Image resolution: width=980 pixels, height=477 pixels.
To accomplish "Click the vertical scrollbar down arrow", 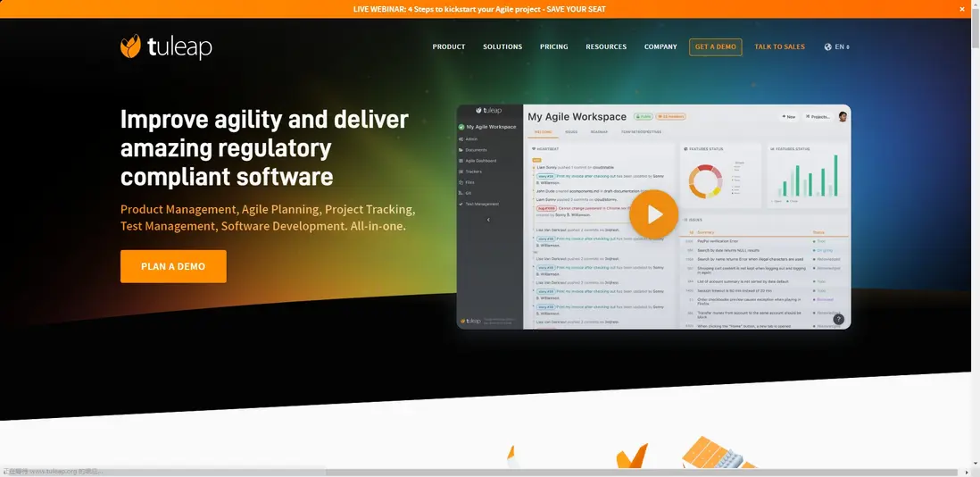I will [975, 464].
